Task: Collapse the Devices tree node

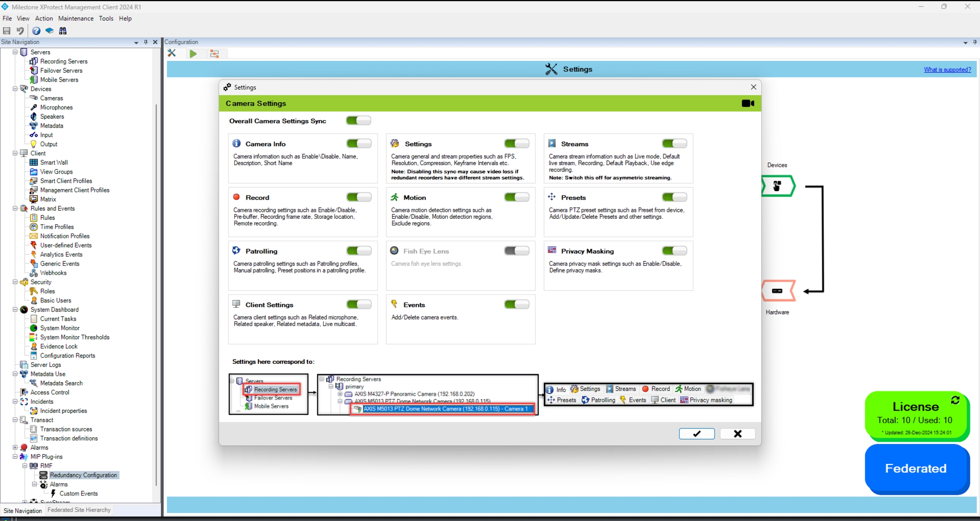Action: (15, 89)
